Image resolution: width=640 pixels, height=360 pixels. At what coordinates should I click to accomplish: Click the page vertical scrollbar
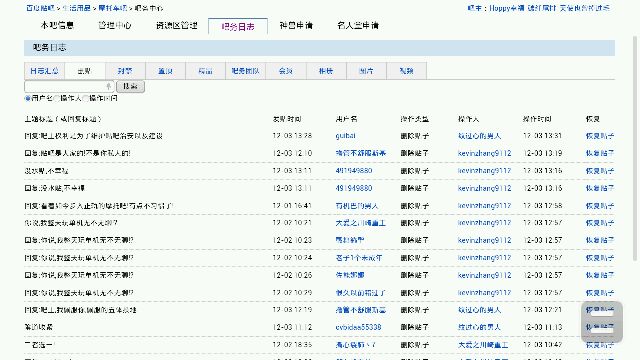[635, 148]
